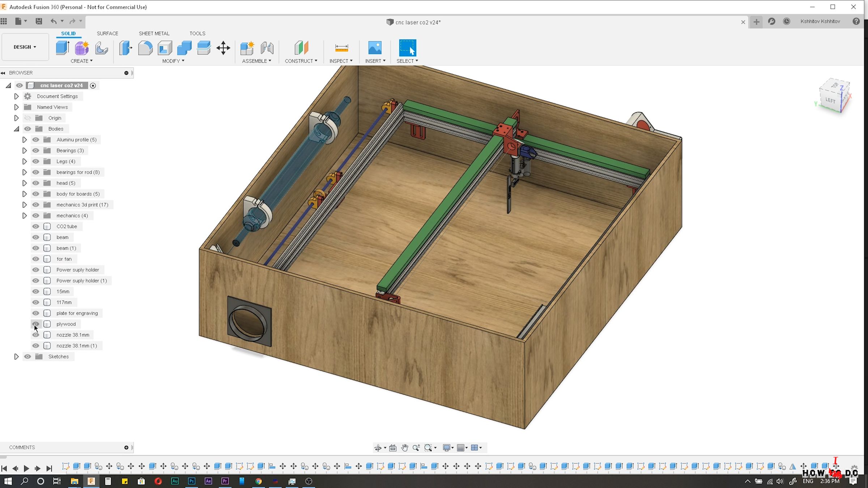The width and height of the screenshot is (868, 488).
Task: Expand the Bearings (3) folder
Action: pos(25,150)
